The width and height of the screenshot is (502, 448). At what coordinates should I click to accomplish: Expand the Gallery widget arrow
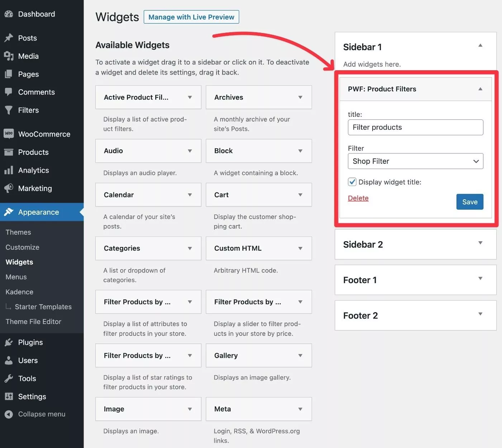(300, 356)
